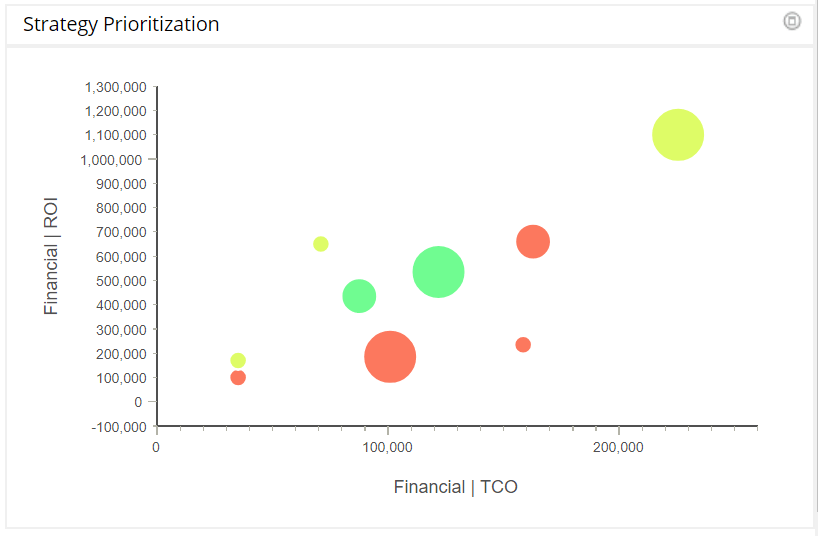Select the largest green bubble in the chart
The image size is (818, 536).
438,272
